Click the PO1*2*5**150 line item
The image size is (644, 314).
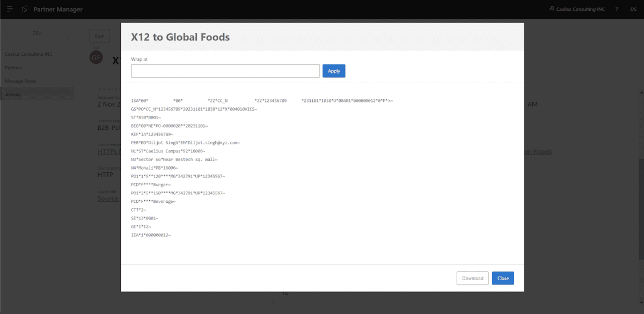(x=178, y=193)
